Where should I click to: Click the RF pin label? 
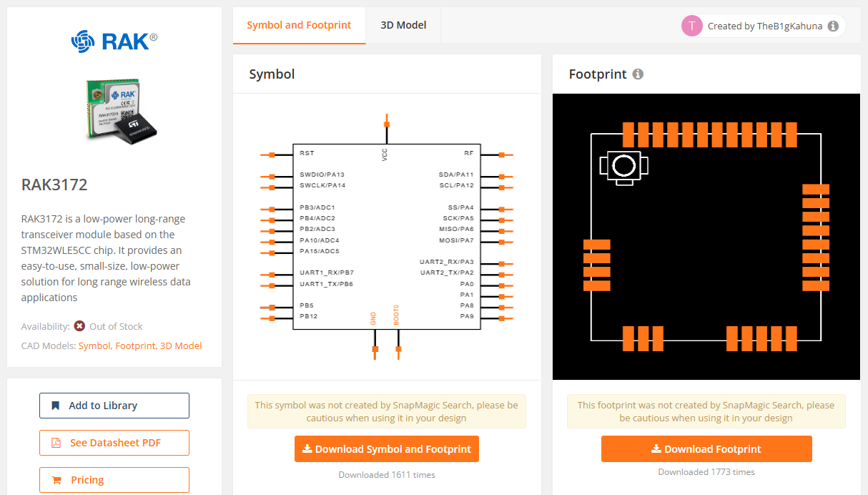coord(469,153)
